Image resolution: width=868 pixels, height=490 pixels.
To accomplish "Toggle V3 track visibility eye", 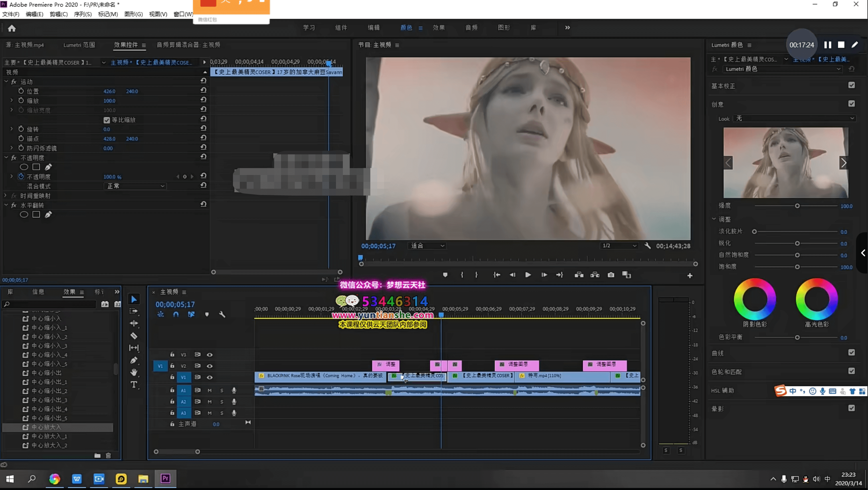I will click(x=209, y=355).
